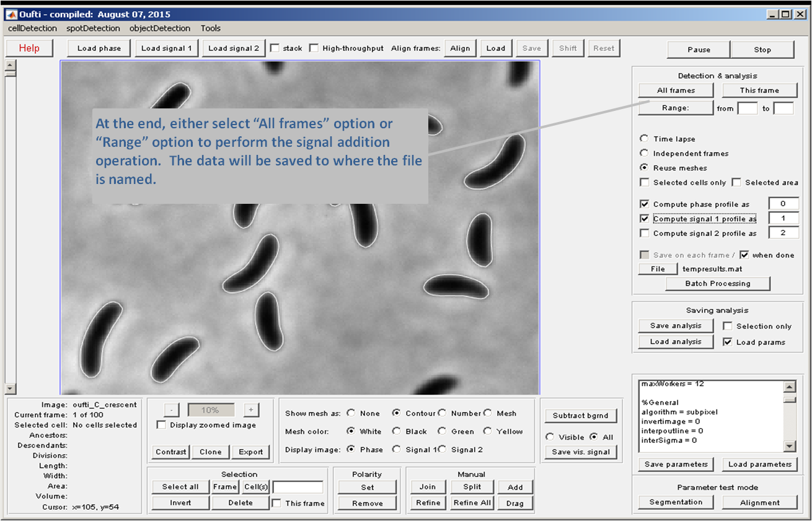Toggle Compute signal 1 profile checkbox
This screenshot has width=812, height=521.
(x=645, y=219)
